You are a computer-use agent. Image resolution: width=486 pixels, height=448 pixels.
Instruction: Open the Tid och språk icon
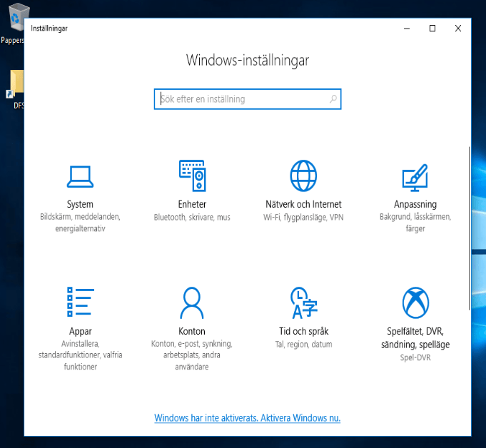pos(304,302)
